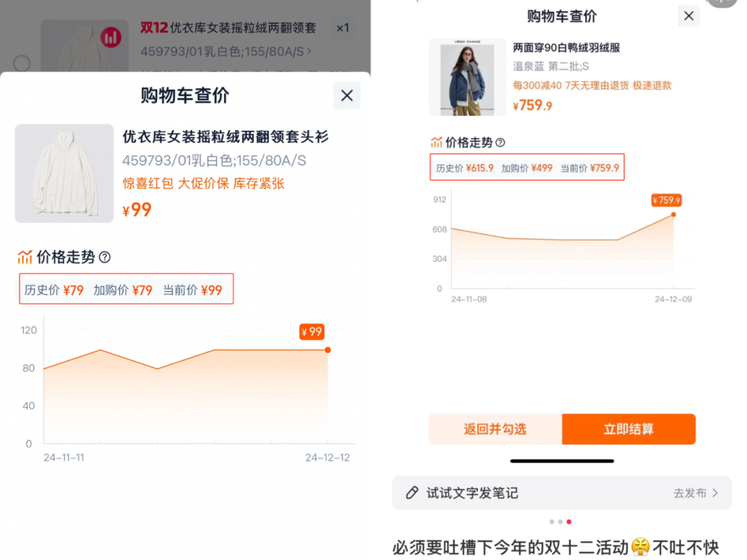Viewport: 747px width, 560px height.
Task: Tap the 优衣库女装摇粒绒两翻领套头衫 title
Action: pos(225,137)
